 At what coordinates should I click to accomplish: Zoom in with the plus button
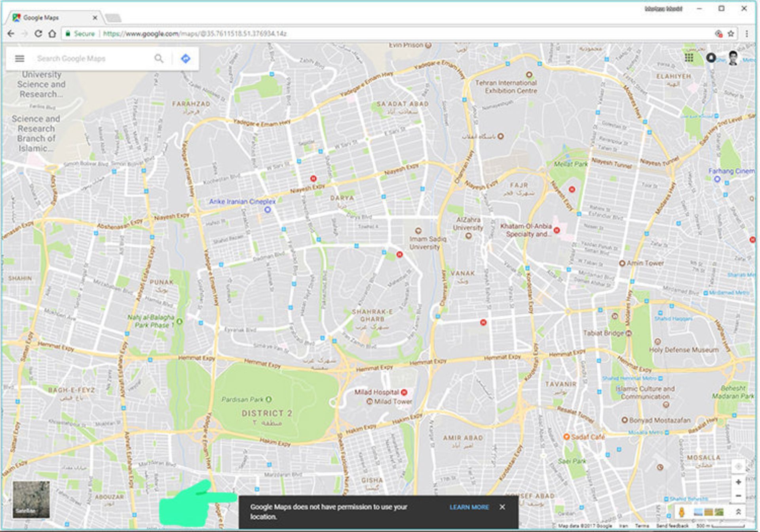coord(738,482)
